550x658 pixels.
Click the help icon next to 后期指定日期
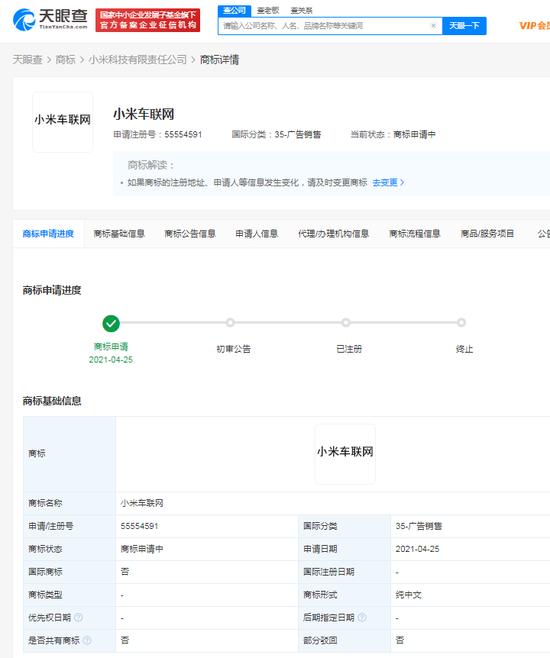point(362,617)
